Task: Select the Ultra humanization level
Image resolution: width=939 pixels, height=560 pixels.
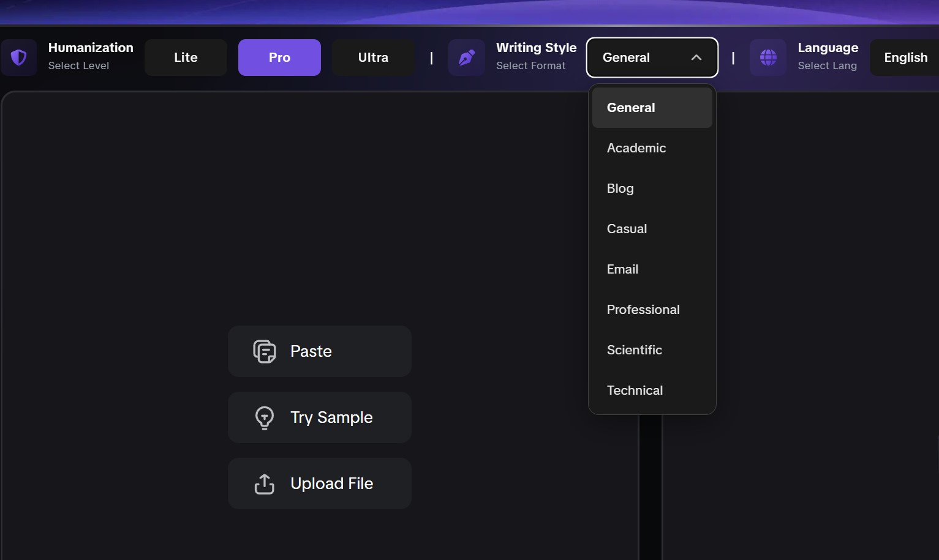Action: click(x=373, y=58)
